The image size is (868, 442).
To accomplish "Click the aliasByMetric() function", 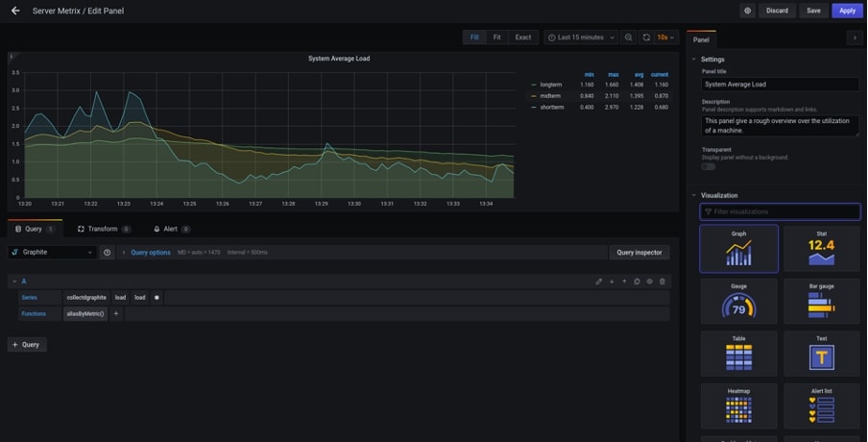I will 85,314.
